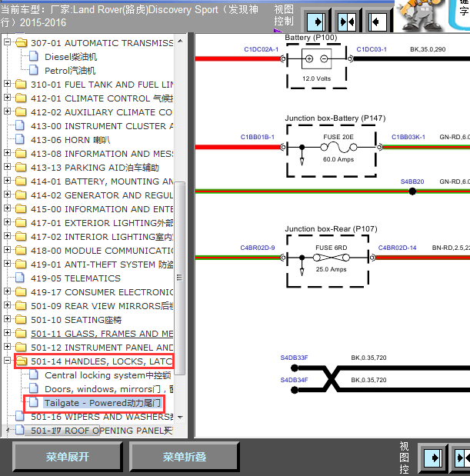
Task: Click the top left-arrow view control icon
Action: tap(378, 22)
